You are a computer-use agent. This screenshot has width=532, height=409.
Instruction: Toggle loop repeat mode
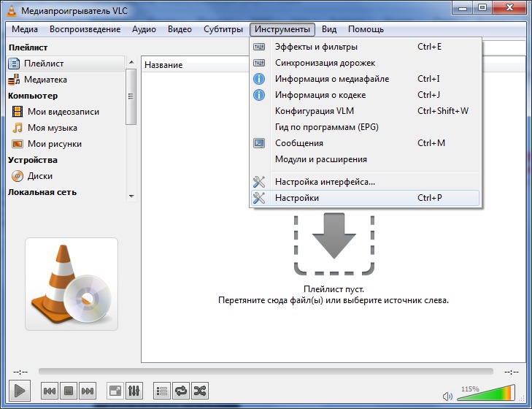coord(181,391)
